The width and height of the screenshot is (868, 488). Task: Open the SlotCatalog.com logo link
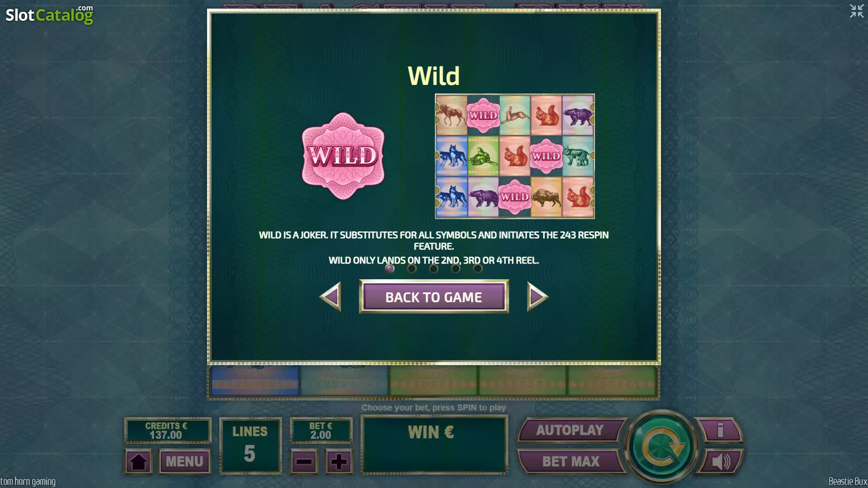click(x=49, y=15)
